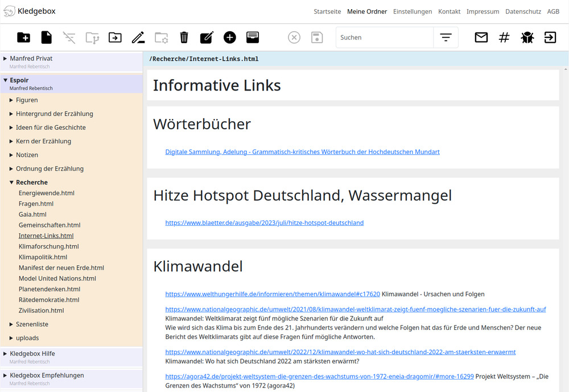Screen dimensions: 569x392
Task: Click the rename pencil icon
Action: [x=138, y=38]
